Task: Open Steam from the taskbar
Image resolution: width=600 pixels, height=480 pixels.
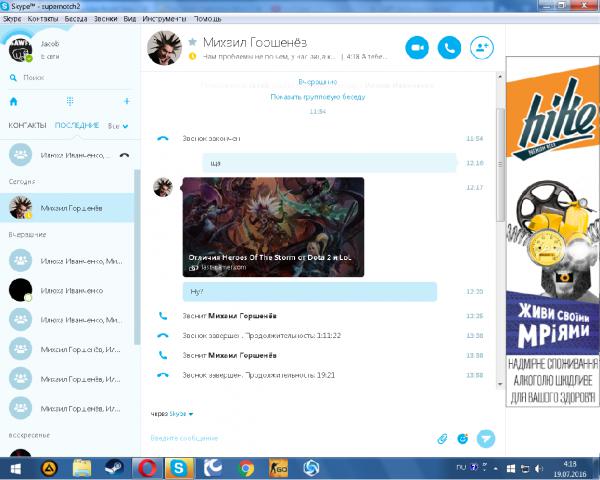Action: coord(114,469)
